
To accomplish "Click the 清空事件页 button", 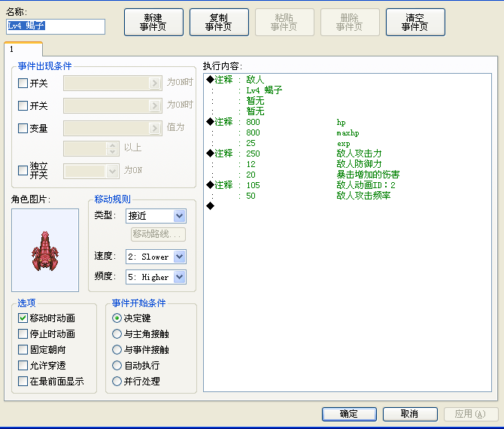I will pyautogui.click(x=415, y=22).
